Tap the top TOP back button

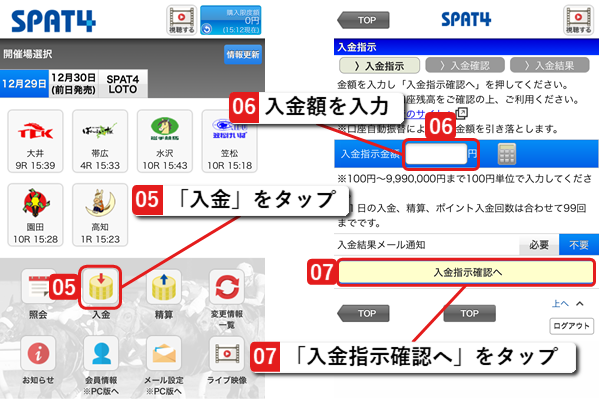(x=363, y=20)
